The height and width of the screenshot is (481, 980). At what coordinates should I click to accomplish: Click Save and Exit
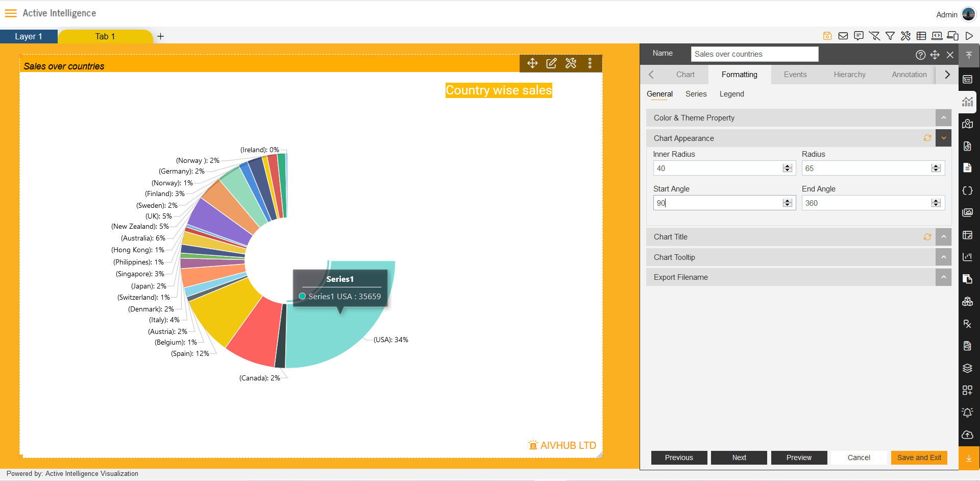pos(919,458)
